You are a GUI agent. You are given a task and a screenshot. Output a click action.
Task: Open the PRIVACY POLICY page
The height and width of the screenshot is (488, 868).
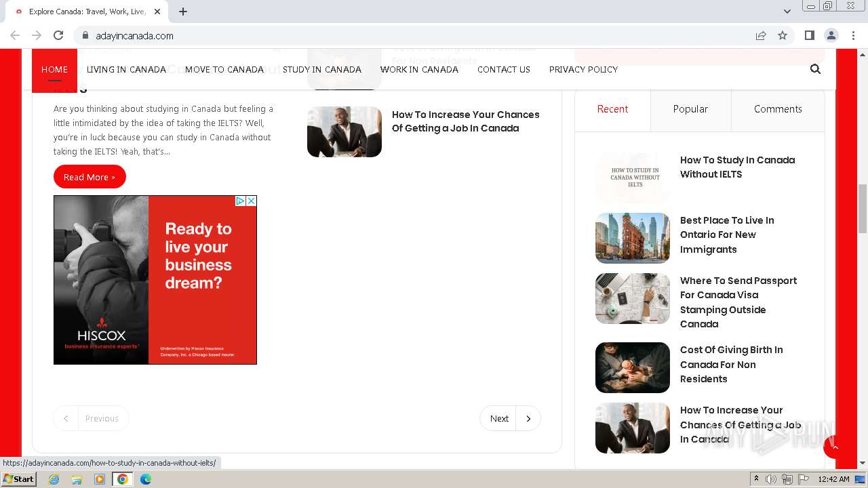point(583,69)
